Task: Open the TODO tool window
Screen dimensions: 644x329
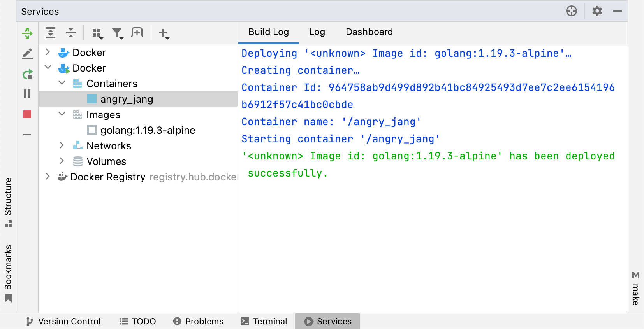Action: pyautogui.click(x=138, y=321)
